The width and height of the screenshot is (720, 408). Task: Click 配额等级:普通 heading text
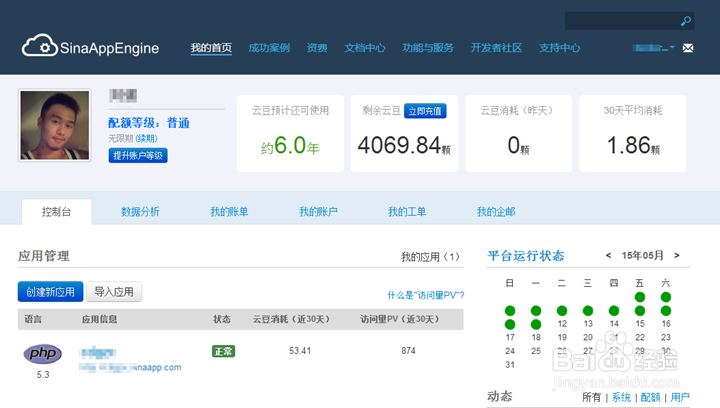[149, 123]
